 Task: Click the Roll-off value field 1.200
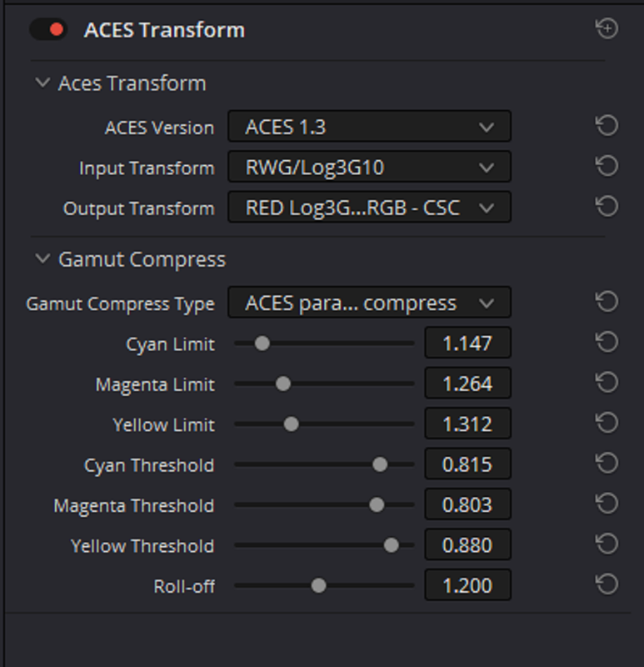click(x=467, y=585)
